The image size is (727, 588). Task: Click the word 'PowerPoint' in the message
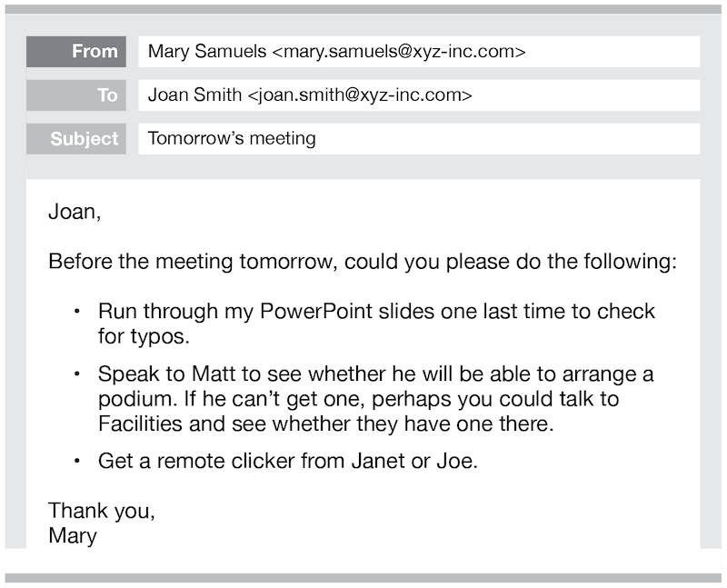point(316,311)
